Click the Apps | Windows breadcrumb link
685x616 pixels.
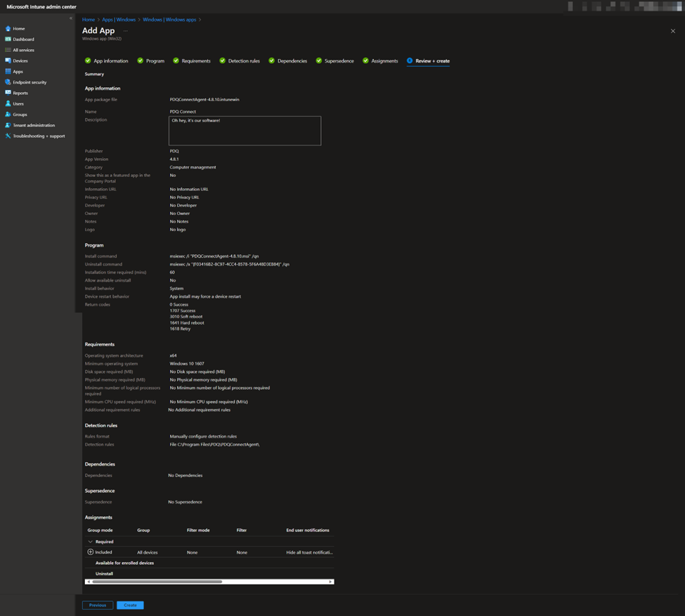point(119,20)
